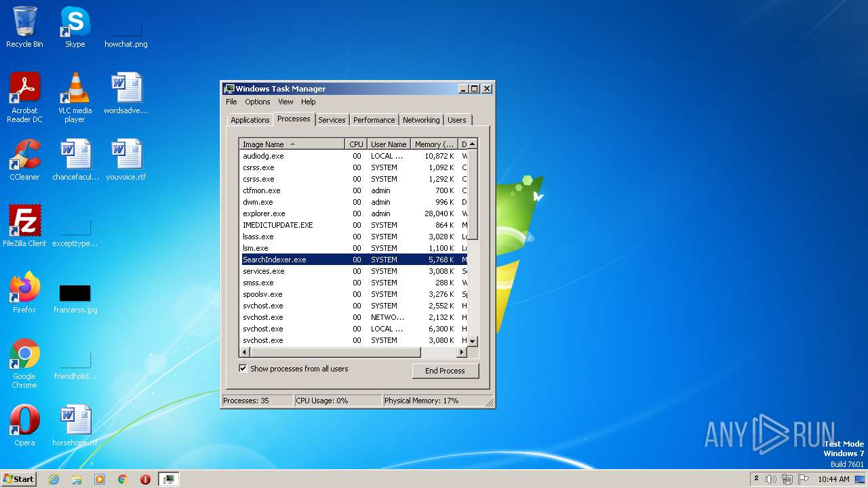868x488 pixels.
Task: Select the services.exe process row
Action: pos(354,271)
